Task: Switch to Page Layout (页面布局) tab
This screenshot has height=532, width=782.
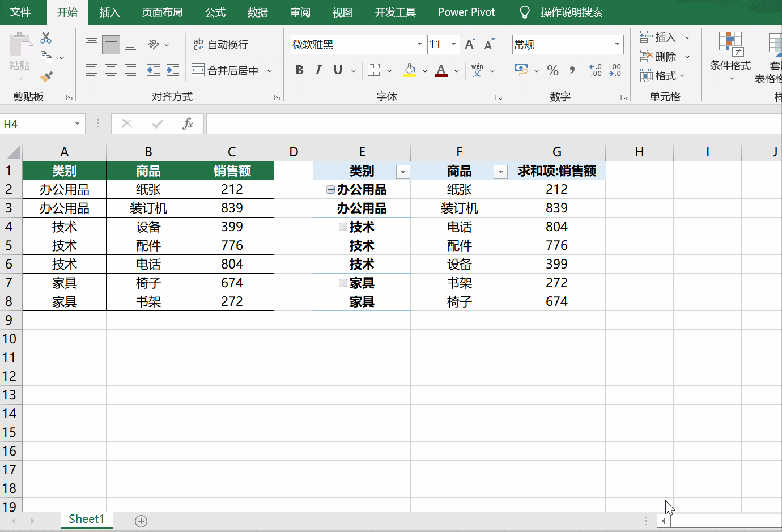Action: (162, 12)
